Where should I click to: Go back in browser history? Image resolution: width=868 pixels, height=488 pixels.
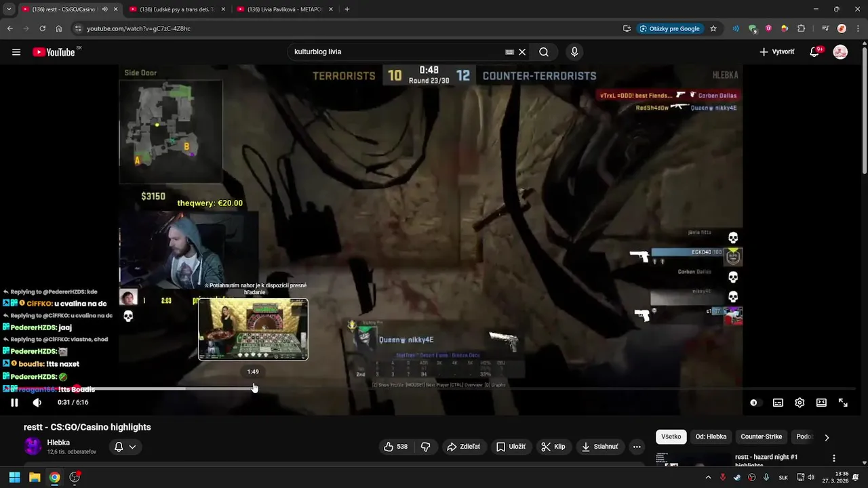(9, 28)
